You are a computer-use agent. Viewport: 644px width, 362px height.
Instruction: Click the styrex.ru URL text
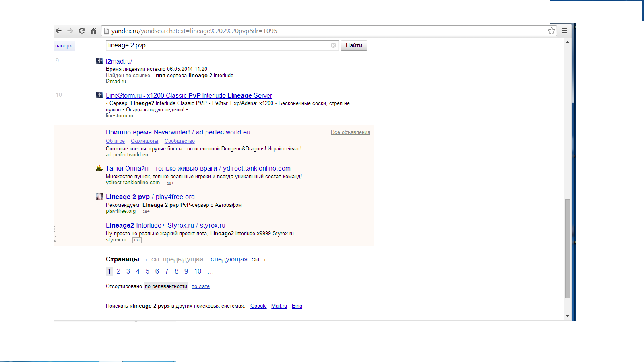pyautogui.click(x=116, y=240)
